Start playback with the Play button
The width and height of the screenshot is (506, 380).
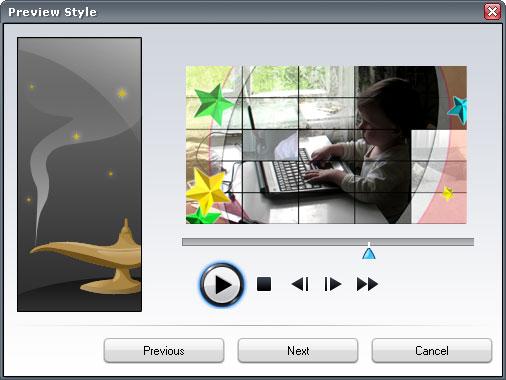click(x=222, y=285)
